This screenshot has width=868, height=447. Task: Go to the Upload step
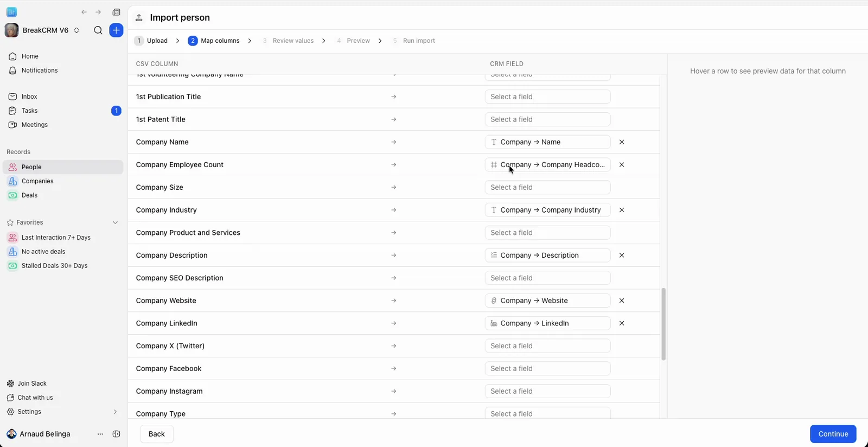coord(151,41)
